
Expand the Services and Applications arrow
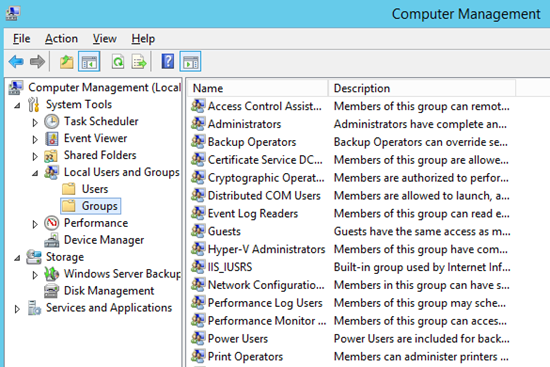pyautogui.click(x=17, y=309)
